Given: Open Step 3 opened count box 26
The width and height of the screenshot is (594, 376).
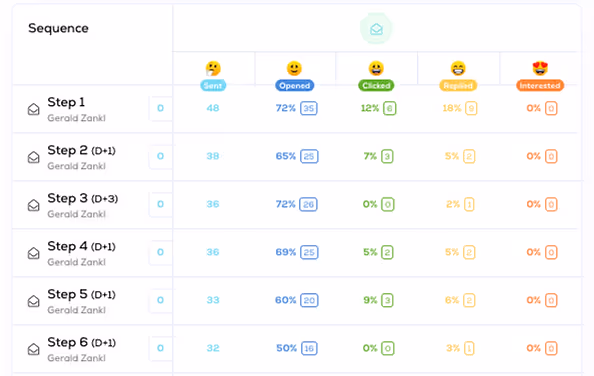Looking at the screenshot, I should pos(308,204).
